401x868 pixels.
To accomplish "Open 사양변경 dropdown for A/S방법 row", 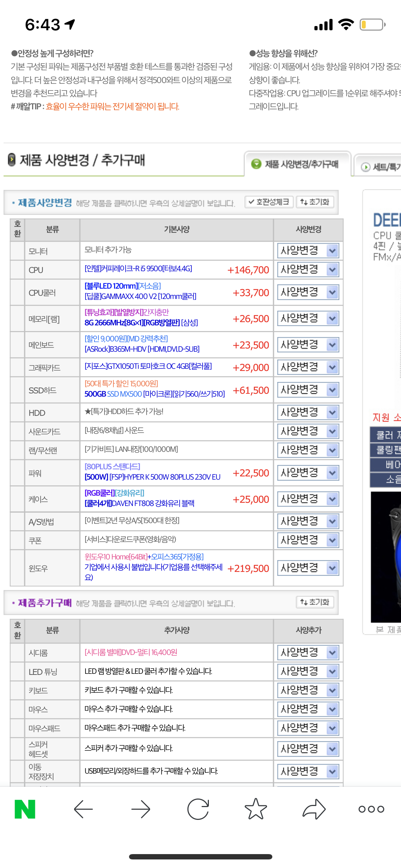I will coord(308,521).
